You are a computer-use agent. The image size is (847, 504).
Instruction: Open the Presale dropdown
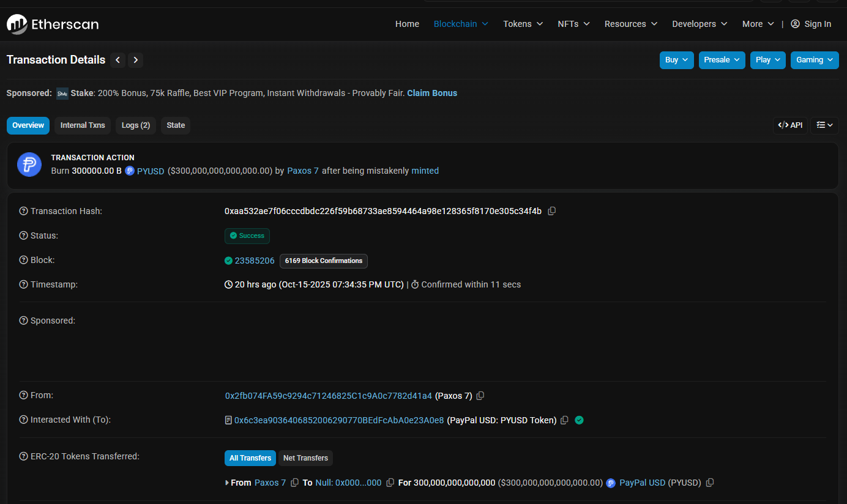tap(722, 60)
